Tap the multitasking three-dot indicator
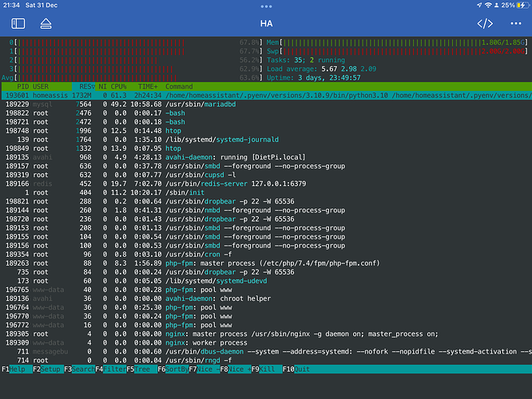Screen dimensions: 532x399 coord(266,6)
